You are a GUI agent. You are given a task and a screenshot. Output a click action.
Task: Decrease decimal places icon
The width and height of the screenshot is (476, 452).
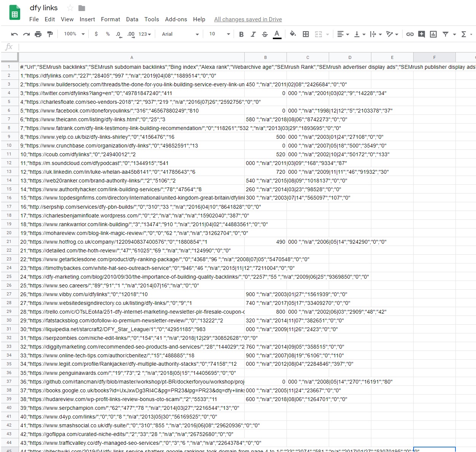pyautogui.click(x=119, y=34)
